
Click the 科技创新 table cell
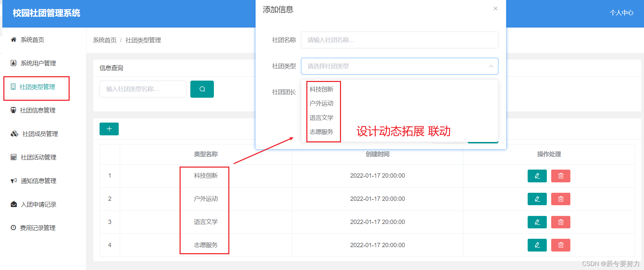click(206, 176)
